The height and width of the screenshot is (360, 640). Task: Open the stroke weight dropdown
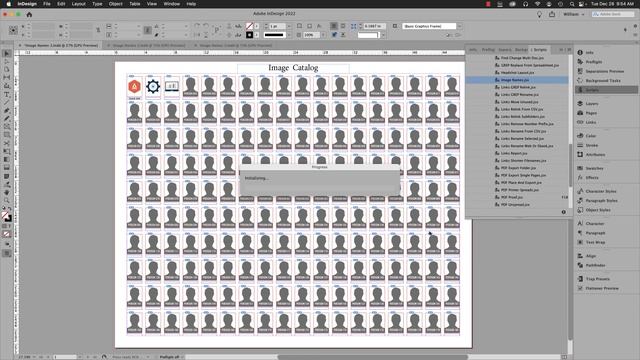(x=289, y=26)
